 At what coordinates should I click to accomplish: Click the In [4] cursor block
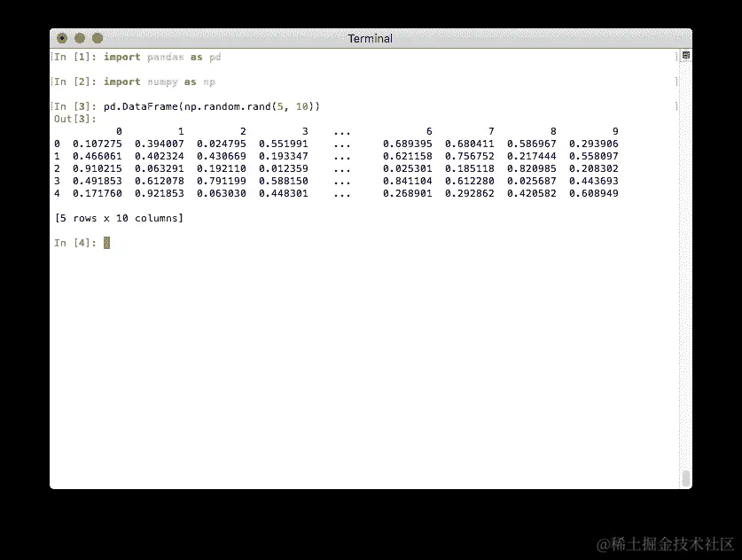click(x=106, y=243)
